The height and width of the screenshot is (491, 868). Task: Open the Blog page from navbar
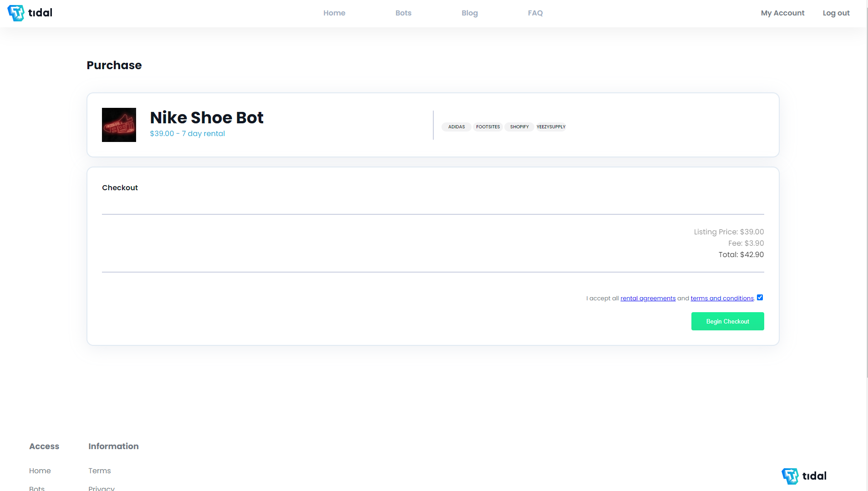(x=469, y=13)
